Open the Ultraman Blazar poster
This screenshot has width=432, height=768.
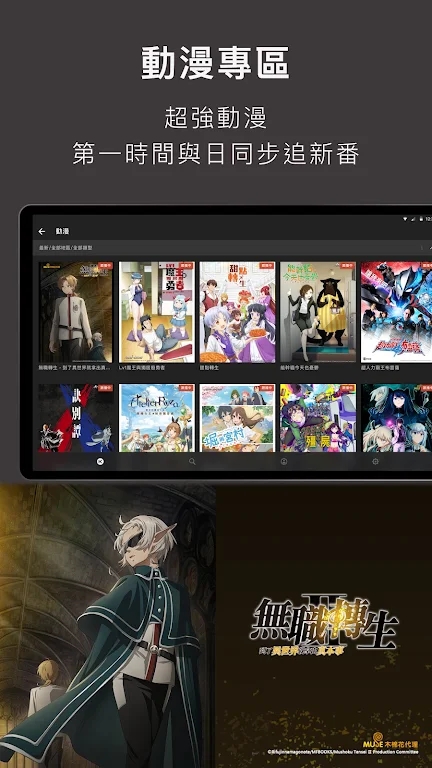click(396, 312)
